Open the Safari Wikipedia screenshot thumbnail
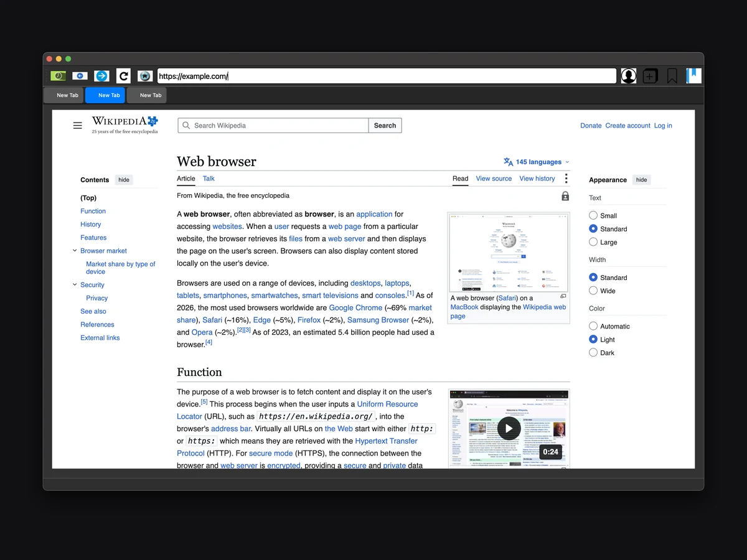 509,252
